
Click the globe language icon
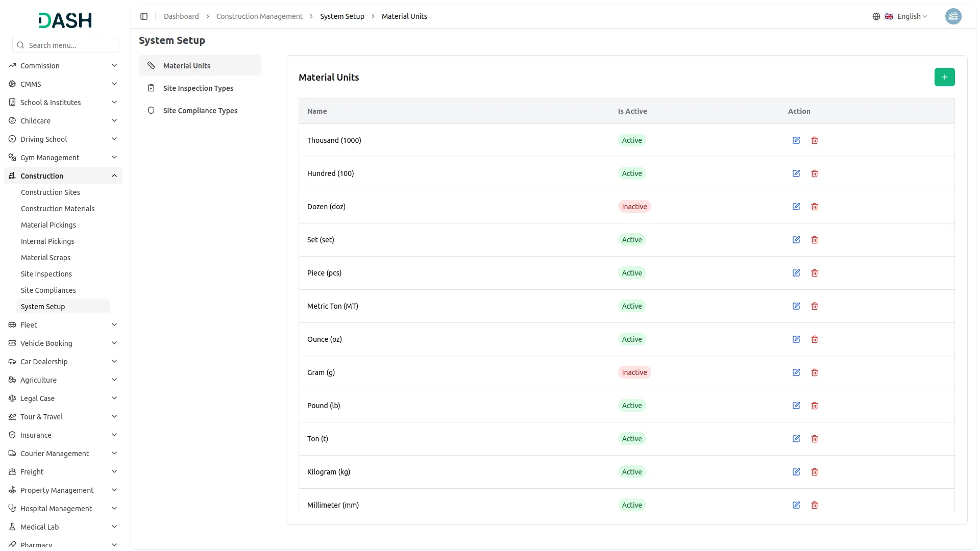click(876, 16)
